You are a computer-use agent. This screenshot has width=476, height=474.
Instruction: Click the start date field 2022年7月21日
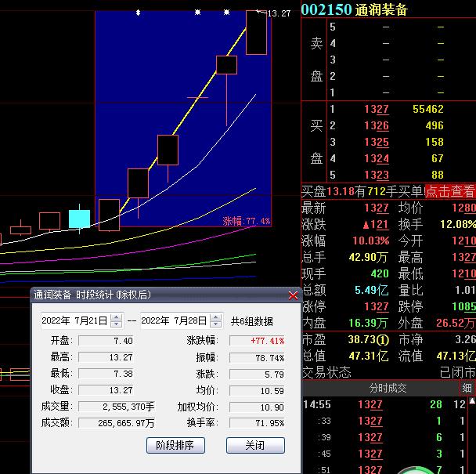point(74,320)
